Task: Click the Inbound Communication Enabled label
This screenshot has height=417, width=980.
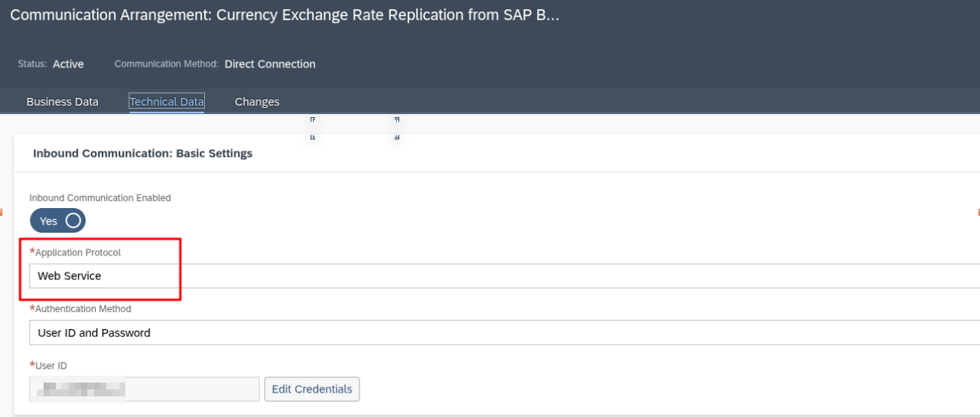Action: tap(100, 198)
